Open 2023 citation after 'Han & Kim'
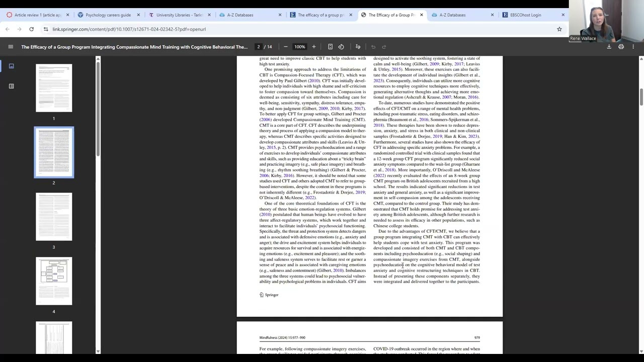 [x=473, y=136]
